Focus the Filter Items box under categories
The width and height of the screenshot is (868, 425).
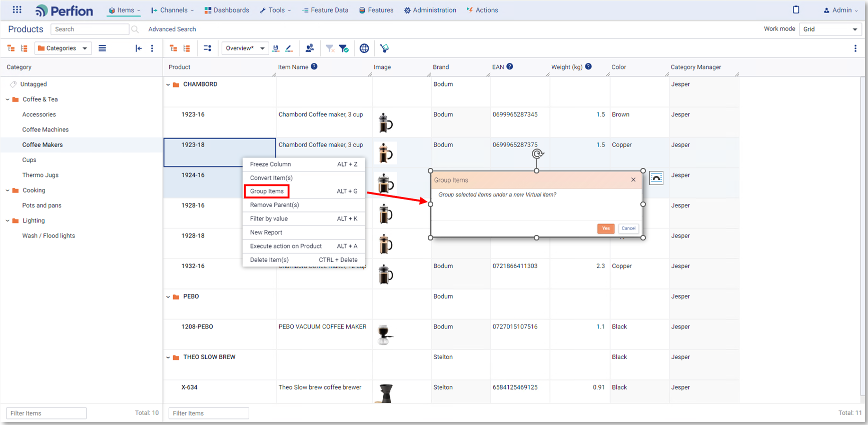point(46,413)
